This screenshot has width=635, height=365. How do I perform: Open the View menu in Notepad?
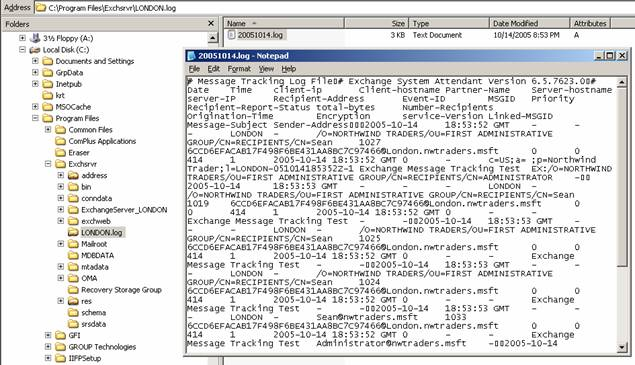[266, 69]
